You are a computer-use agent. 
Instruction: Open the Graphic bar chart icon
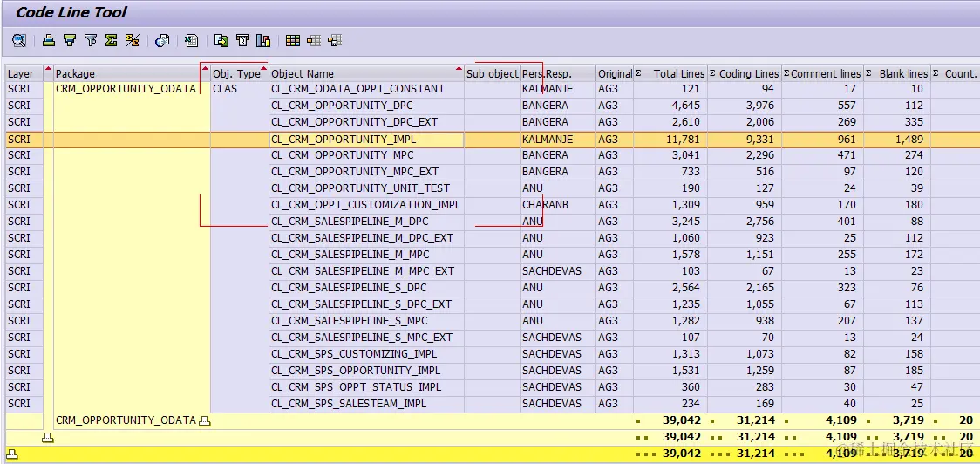click(263, 41)
